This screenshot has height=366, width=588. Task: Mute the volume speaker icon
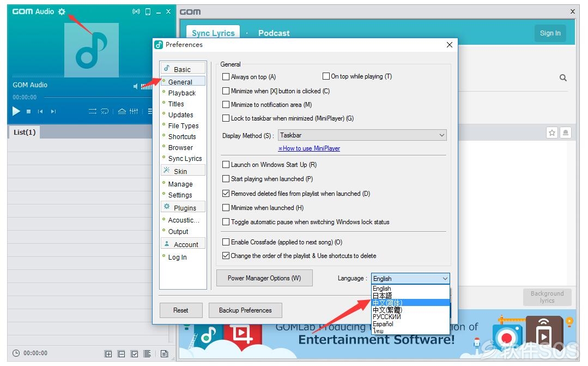135,87
